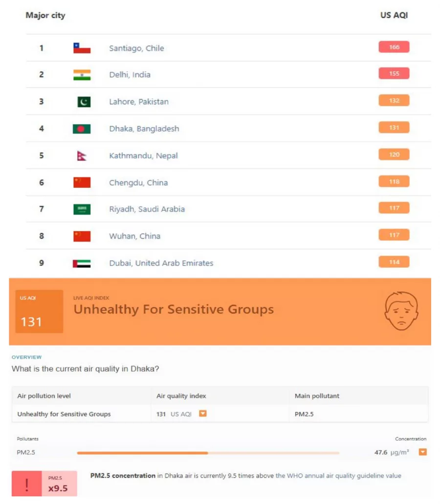The height and width of the screenshot is (504, 440).
Task: Click the US AQI column header
Action: (x=394, y=15)
